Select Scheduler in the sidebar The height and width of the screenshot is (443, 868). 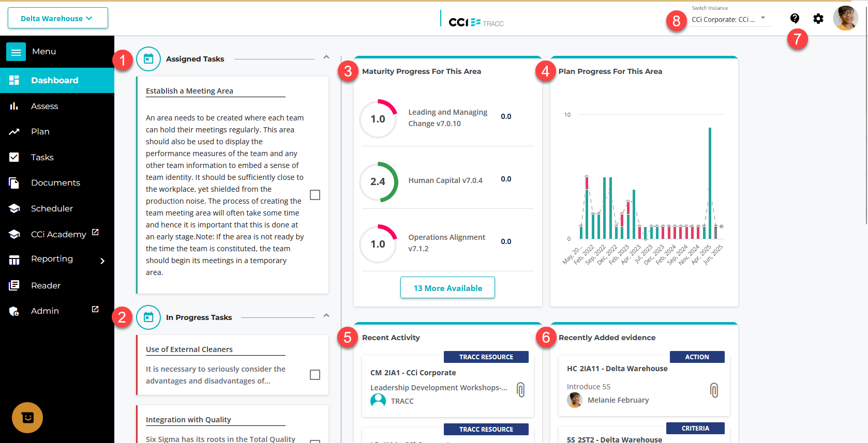tap(57, 208)
